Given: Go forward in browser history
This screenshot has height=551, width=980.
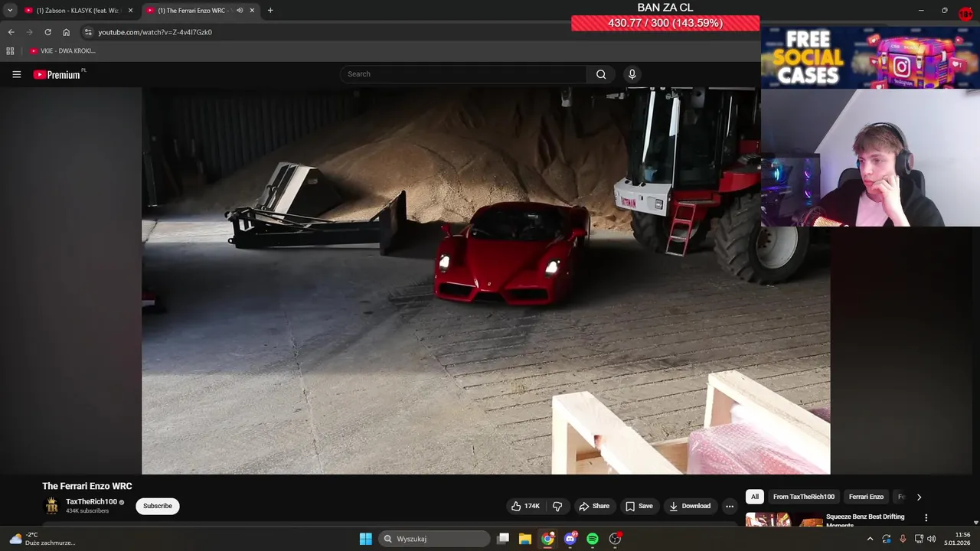Looking at the screenshot, I should click(x=29, y=32).
